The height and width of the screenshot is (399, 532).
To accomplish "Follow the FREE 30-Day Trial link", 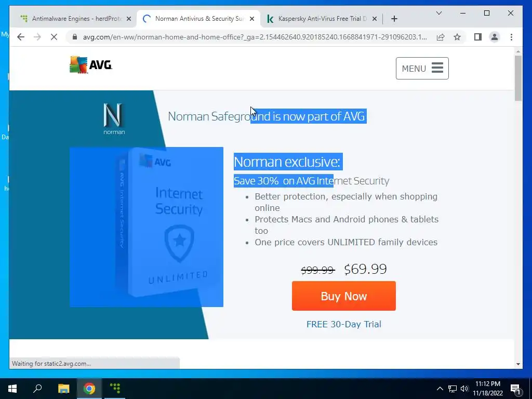I will click(x=344, y=324).
